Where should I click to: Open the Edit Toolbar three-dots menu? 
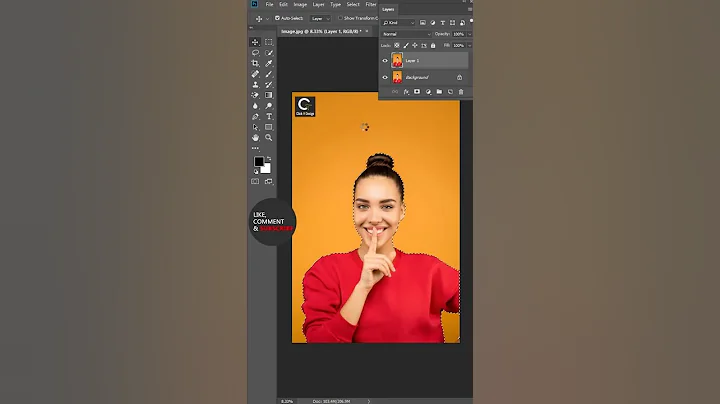pyautogui.click(x=255, y=148)
